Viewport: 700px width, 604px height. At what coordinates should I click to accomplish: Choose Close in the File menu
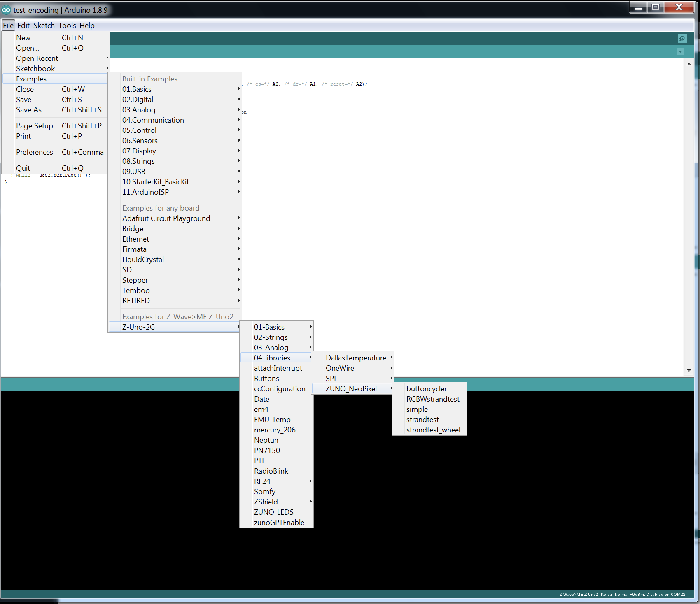click(x=56, y=89)
